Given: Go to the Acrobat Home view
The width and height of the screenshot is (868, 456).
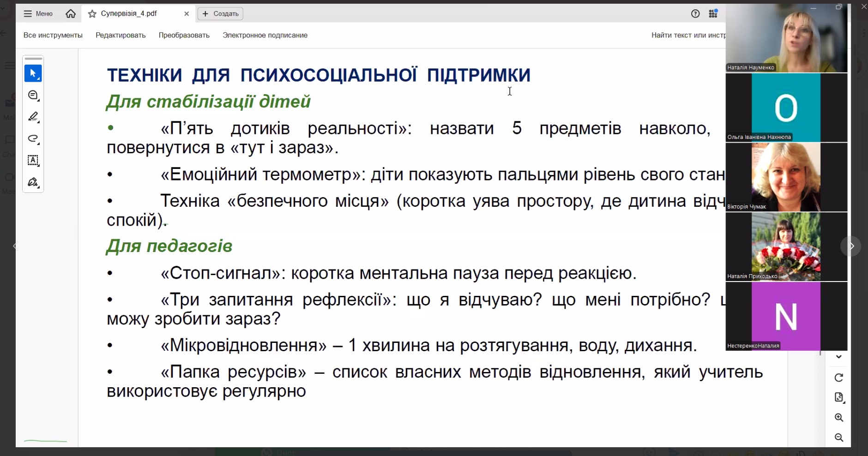Looking at the screenshot, I should 71,14.
